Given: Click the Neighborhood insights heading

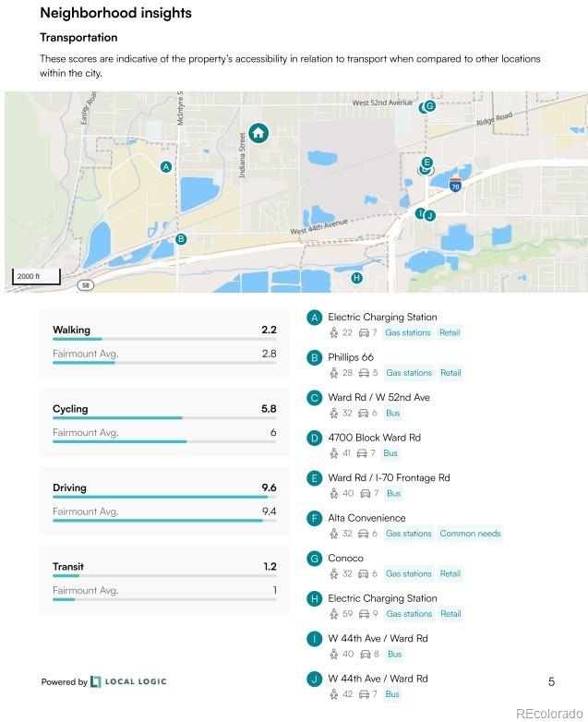Looking at the screenshot, I should coord(116,13).
